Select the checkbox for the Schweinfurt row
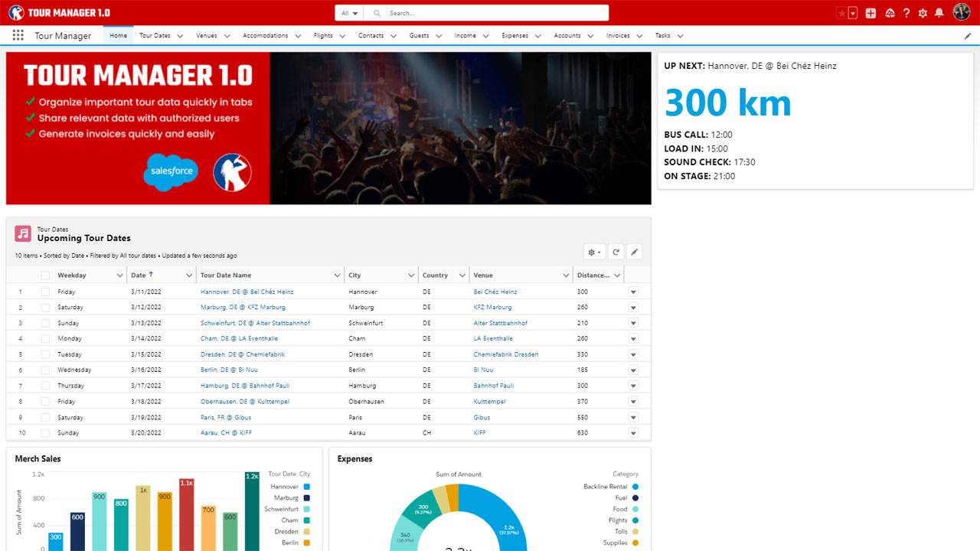 pyautogui.click(x=45, y=323)
